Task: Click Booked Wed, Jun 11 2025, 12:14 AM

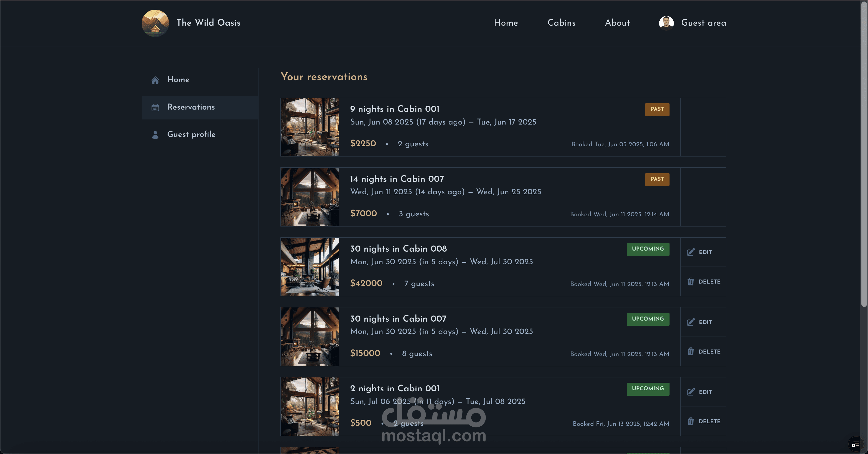Action: click(x=619, y=214)
